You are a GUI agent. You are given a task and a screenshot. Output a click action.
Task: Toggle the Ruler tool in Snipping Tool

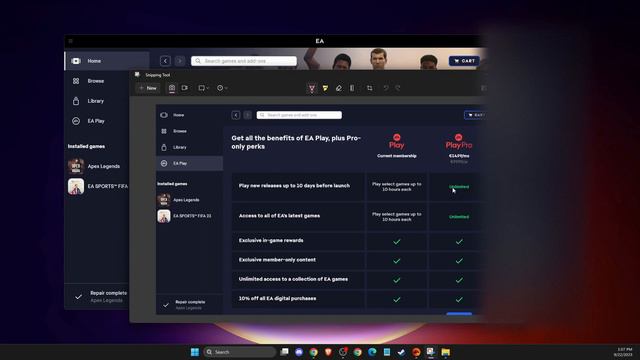click(352, 88)
